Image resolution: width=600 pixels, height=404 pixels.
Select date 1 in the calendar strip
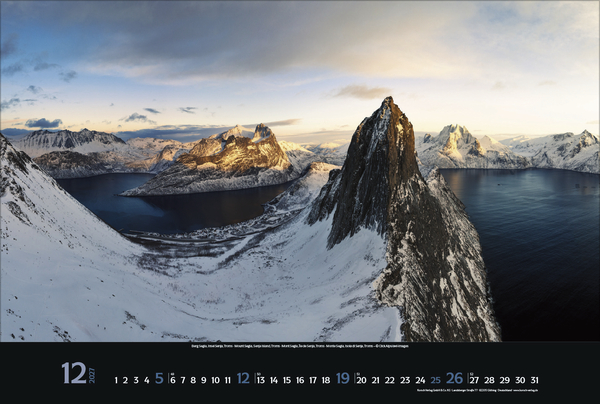coord(116,380)
